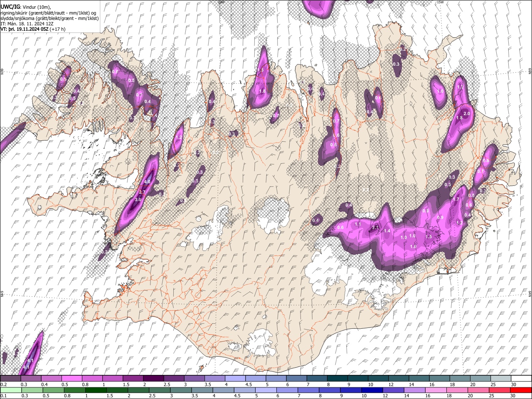Screen dimensions: 532x399
Task: Choose lower legend swatch between 4 and 4.5
Action: click(223, 390)
